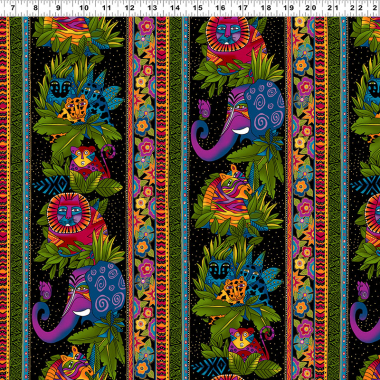Click the ruler mark labeled 7
Image resolution: width=380 pixels, height=380 pixels.
(13, 8)
